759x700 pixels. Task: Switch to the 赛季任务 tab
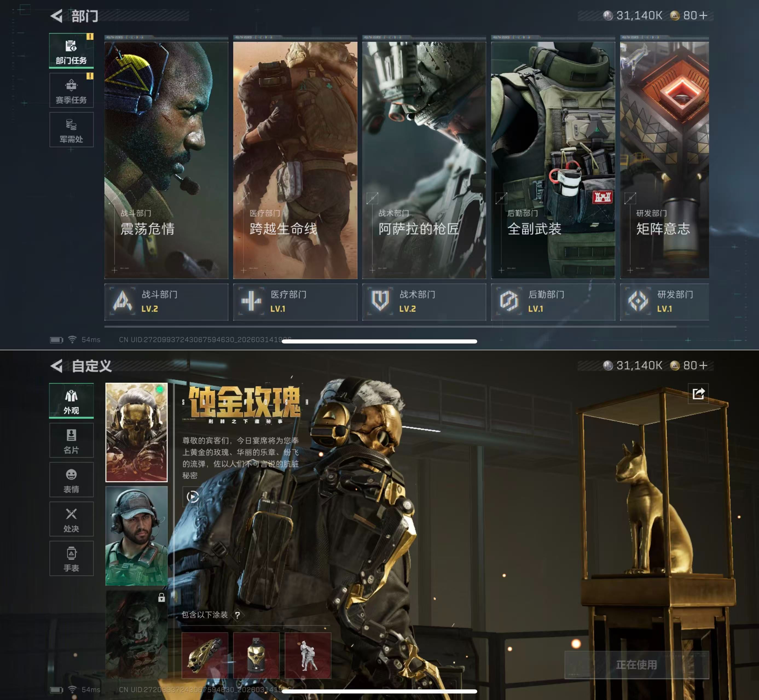coord(71,91)
